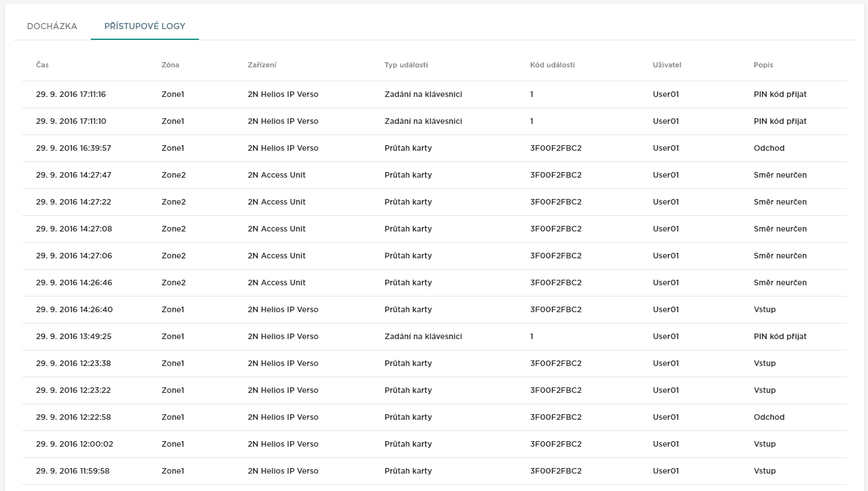The image size is (868, 491).
Task: Select the log timestamp 29. 9. 2016 12:23:38
Action: [73, 363]
